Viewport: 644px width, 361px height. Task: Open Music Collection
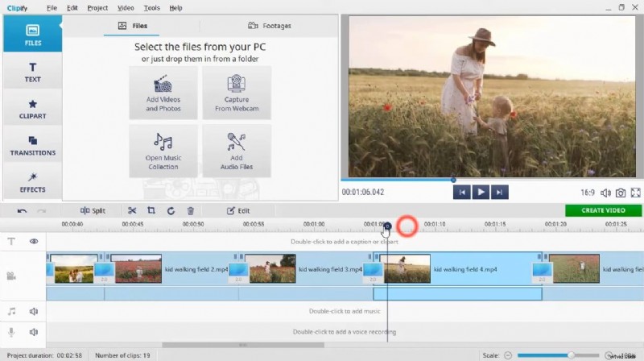click(x=163, y=151)
